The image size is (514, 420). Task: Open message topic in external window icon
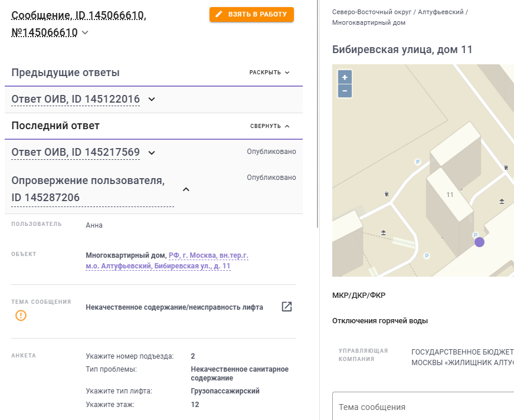pyautogui.click(x=287, y=307)
